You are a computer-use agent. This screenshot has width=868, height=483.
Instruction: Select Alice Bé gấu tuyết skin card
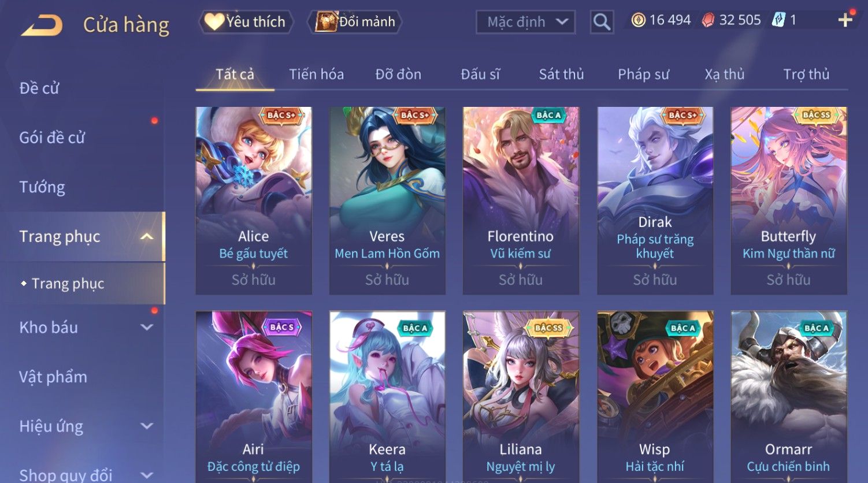(x=254, y=200)
